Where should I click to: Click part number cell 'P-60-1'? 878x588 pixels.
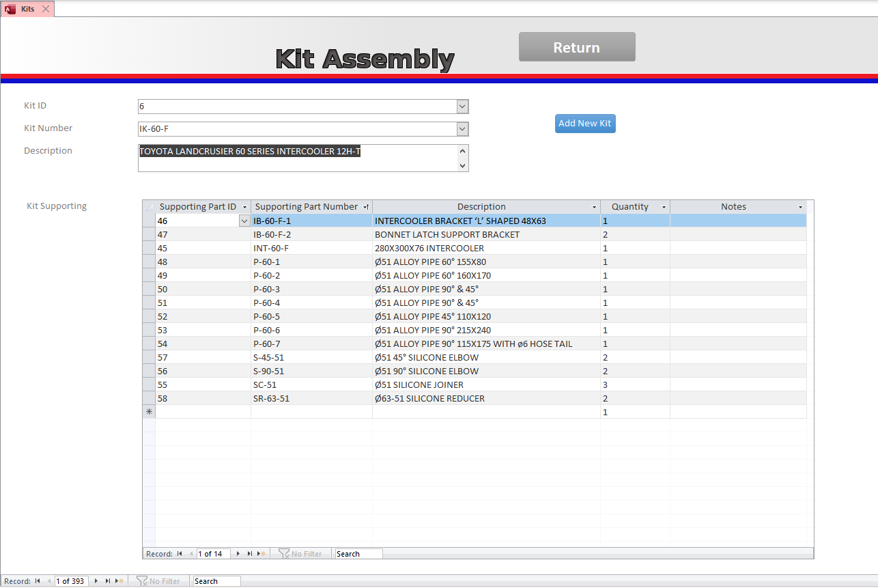point(311,262)
